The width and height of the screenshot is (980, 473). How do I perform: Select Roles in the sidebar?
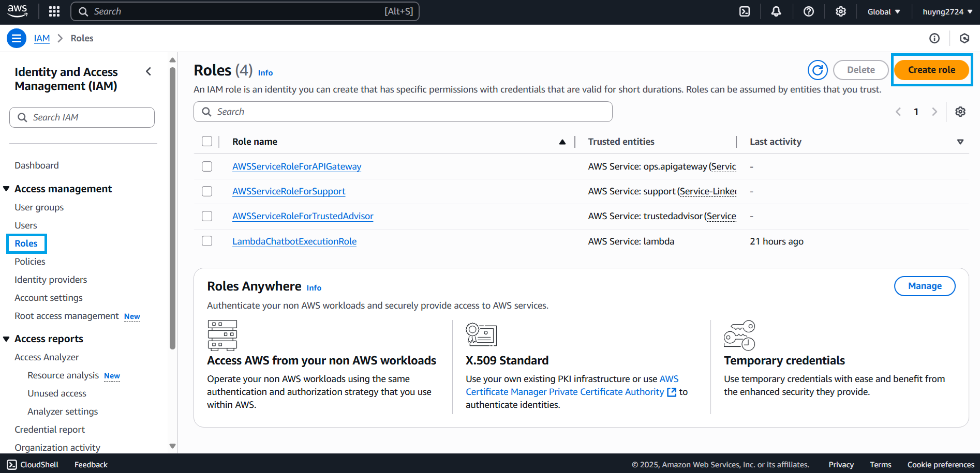point(26,243)
